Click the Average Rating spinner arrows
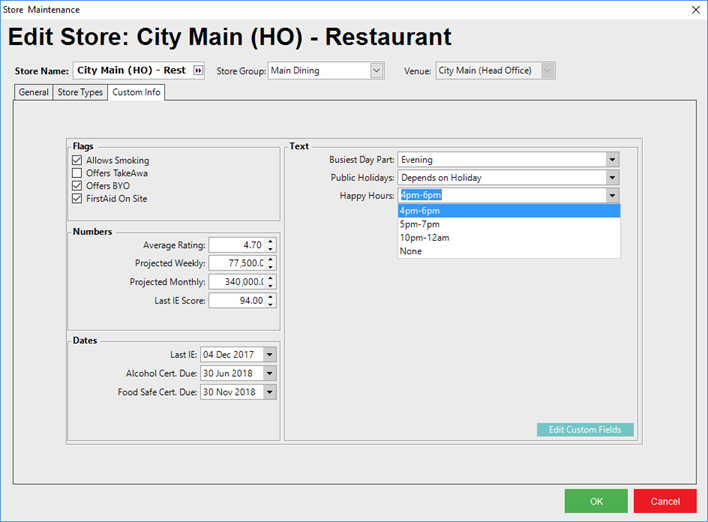This screenshot has width=708, height=522. point(270,245)
